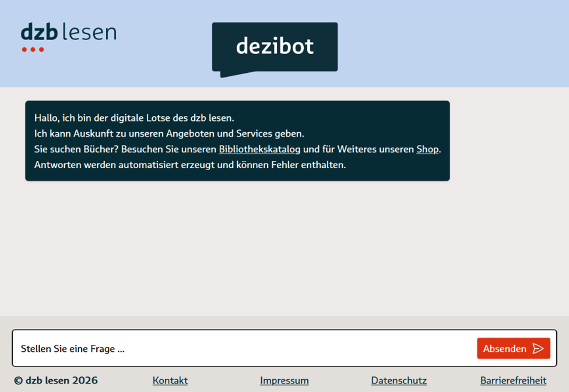Click the 'Ich kann Auskunft zu unseren Angeboten' line
Screen dimensions: 569x392
tap(169, 134)
